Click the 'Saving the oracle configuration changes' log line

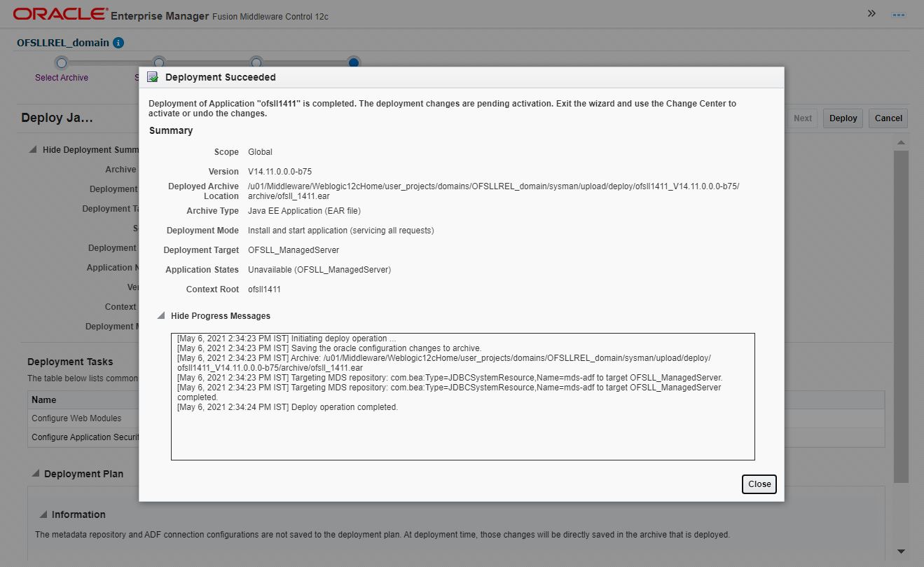329,348
